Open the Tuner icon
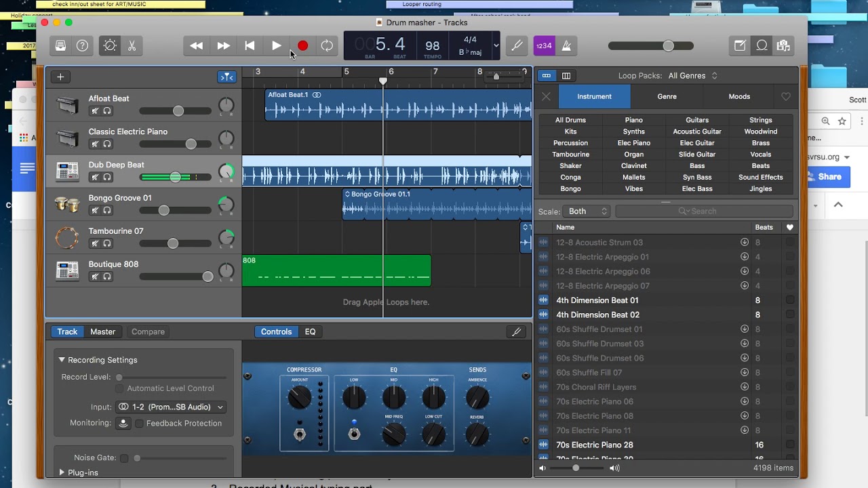This screenshot has height=488, width=868. 517,45
